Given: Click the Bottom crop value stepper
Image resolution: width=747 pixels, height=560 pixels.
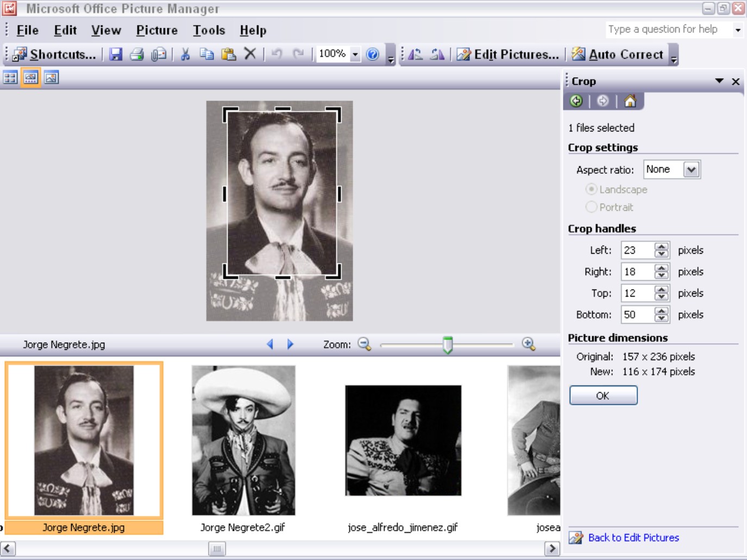Looking at the screenshot, I should coord(661,314).
